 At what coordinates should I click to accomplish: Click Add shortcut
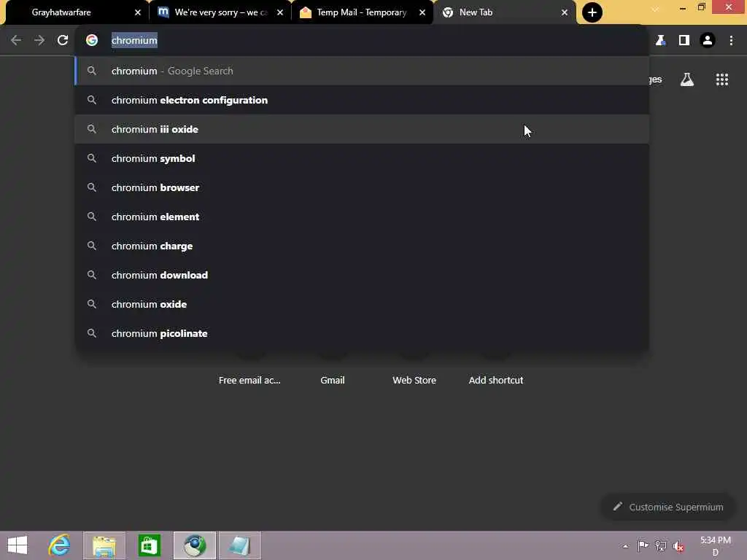pos(496,380)
